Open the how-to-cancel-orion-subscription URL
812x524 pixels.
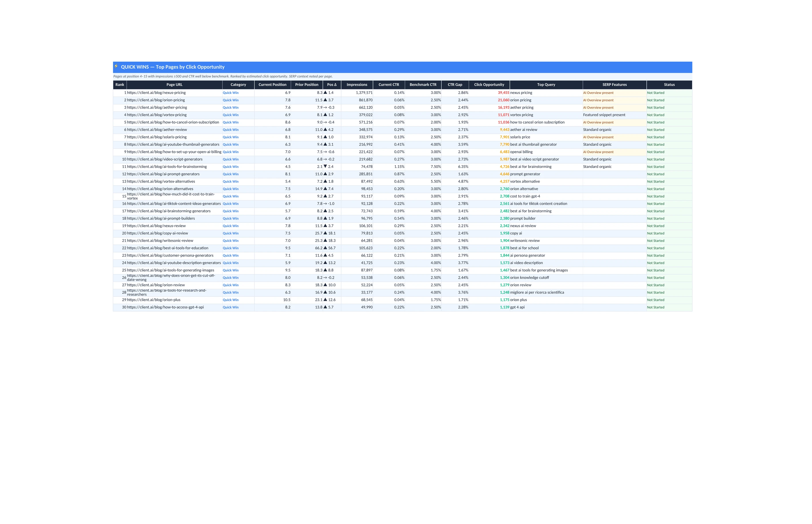[x=173, y=122]
